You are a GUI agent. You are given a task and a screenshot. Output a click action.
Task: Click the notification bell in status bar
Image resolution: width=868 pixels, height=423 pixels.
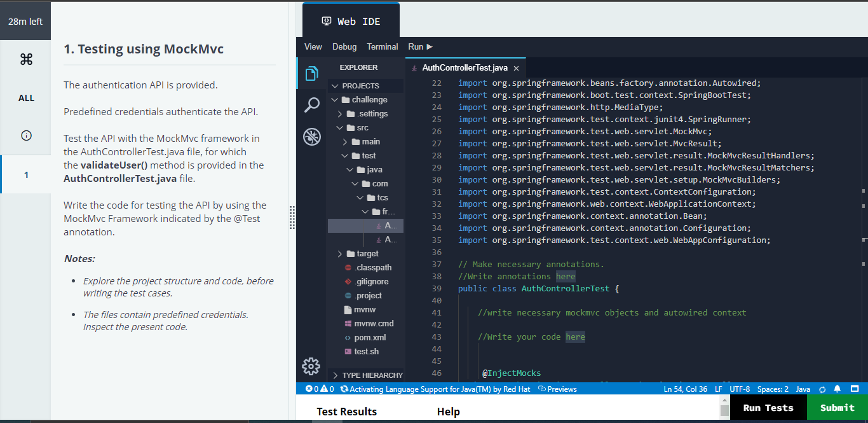[x=837, y=389]
